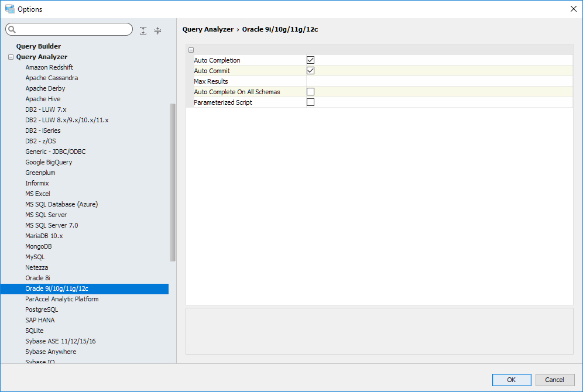
Task: Open Netezza settings
Action: click(36, 267)
